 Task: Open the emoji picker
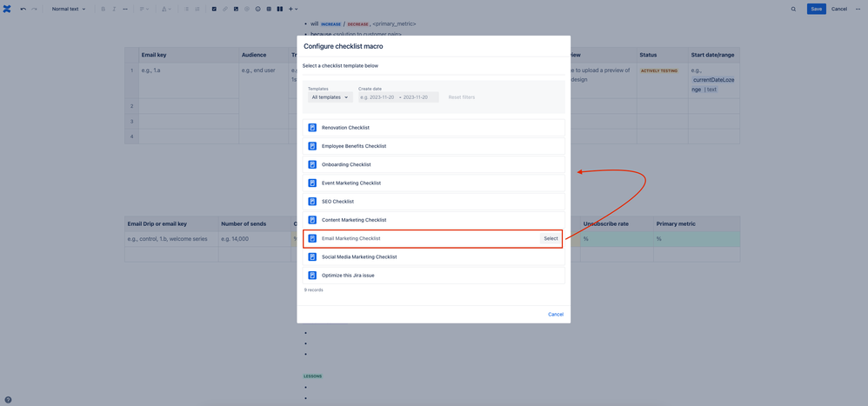(x=257, y=9)
